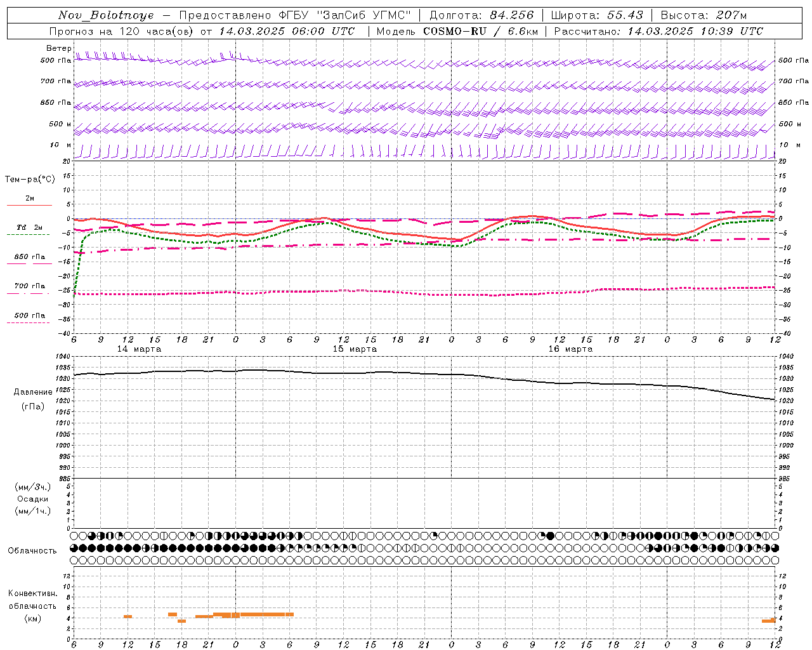Click the red line sample under 2м
Viewport: 812px width, 650px height.
(x=29, y=206)
